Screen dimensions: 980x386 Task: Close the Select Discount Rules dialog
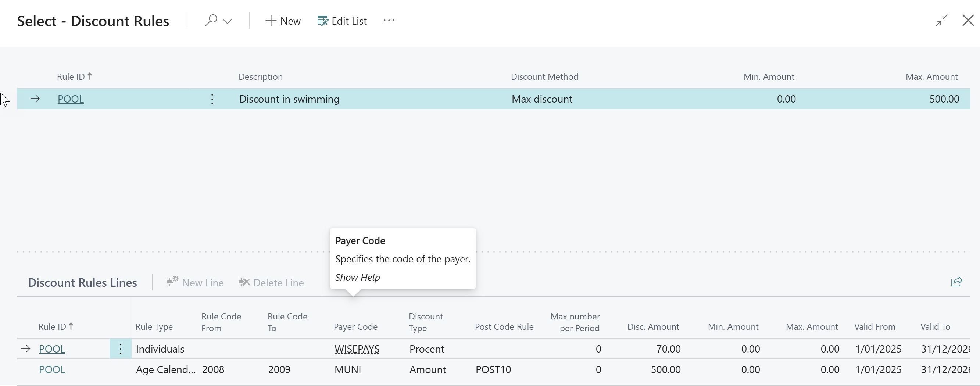[968, 21]
